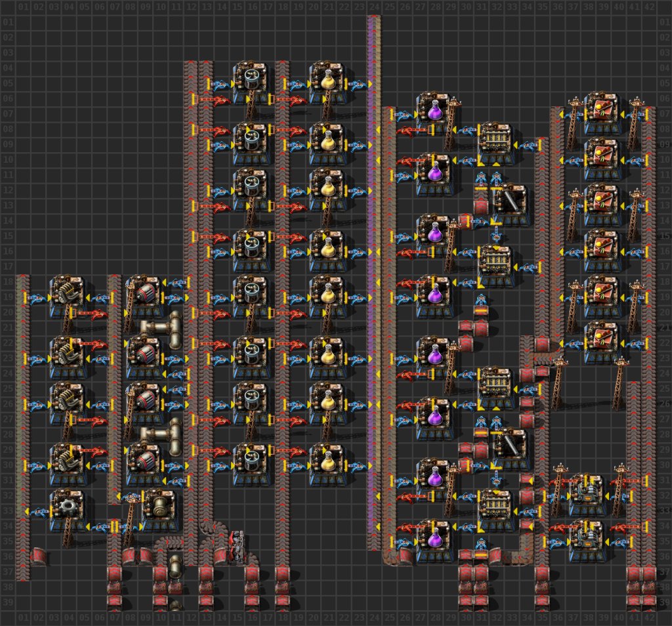
Task: Click the topmost purple science pack assembler
Action: click(436, 114)
